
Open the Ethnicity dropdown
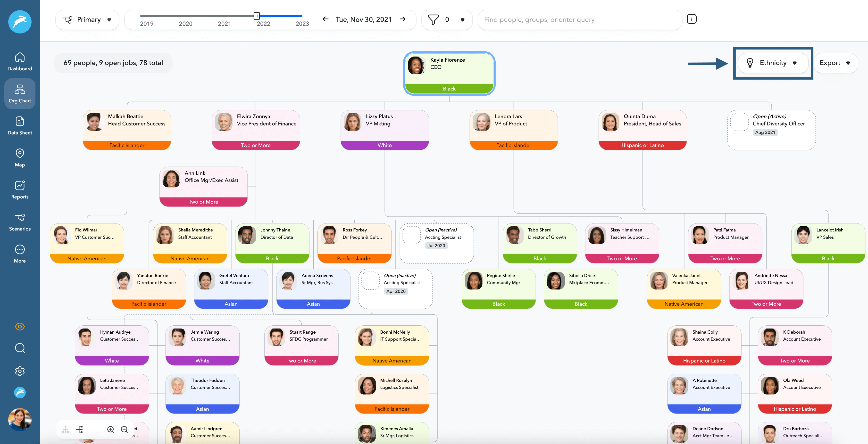point(773,63)
